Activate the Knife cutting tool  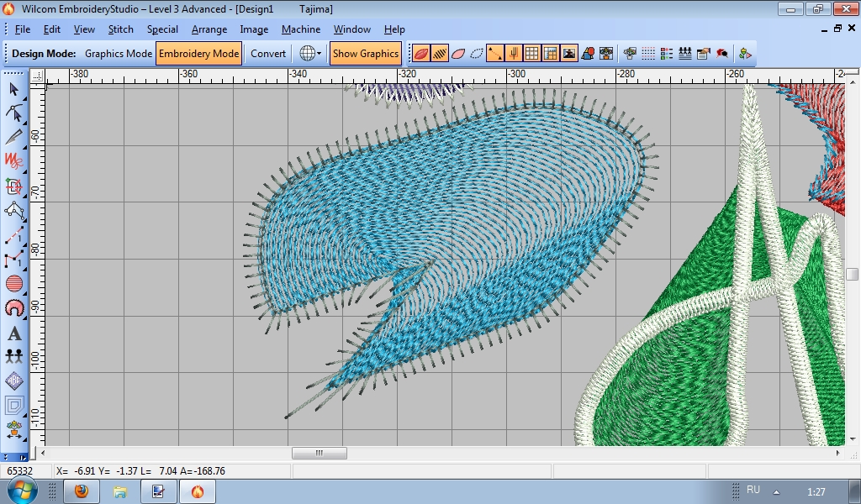[13, 136]
